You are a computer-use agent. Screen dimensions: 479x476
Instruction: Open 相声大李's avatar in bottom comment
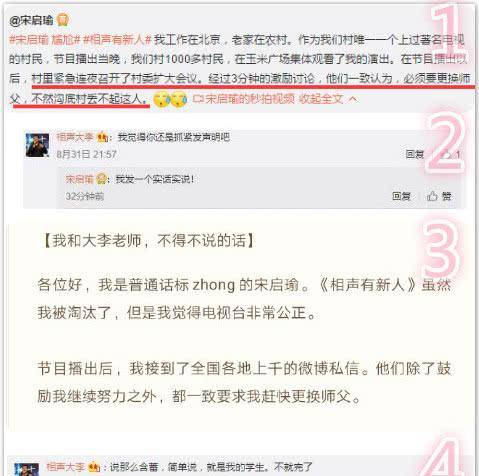pyautogui.click(x=27, y=469)
